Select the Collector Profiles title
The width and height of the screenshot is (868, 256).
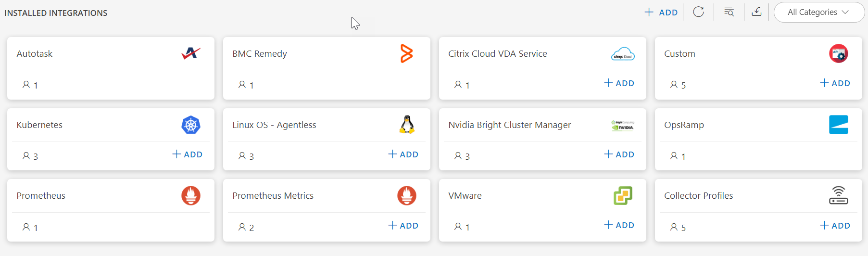[x=698, y=196]
